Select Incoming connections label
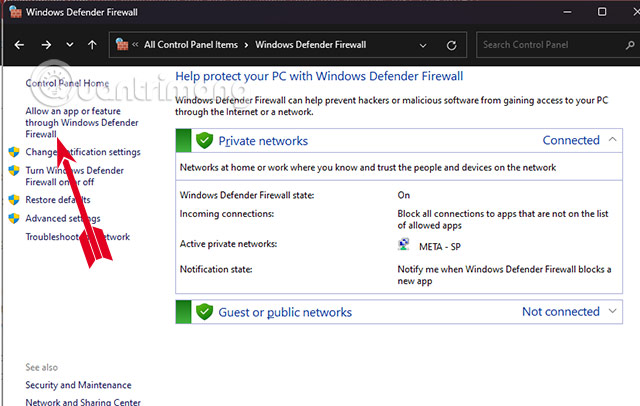Viewport: 640px width, 406px height. (227, 213)
